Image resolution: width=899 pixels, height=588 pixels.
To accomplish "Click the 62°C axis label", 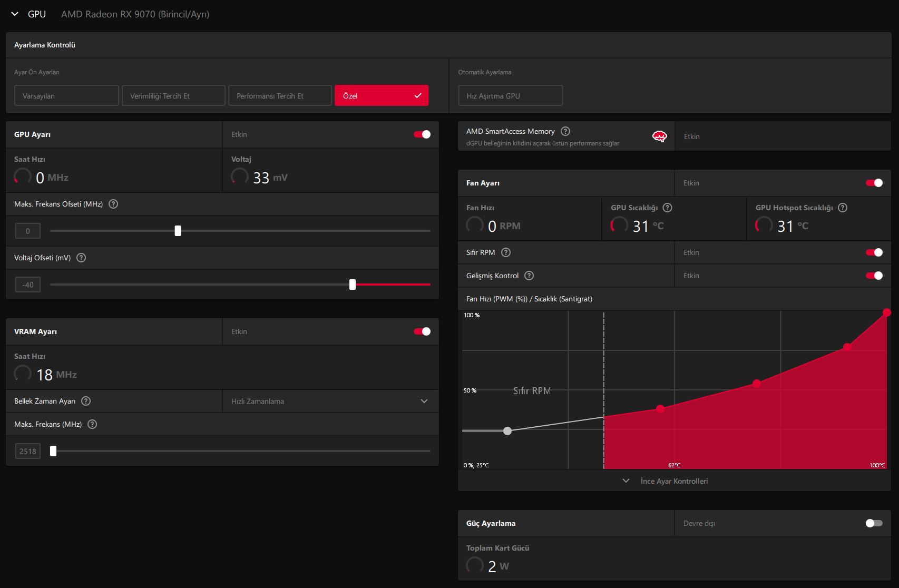I will point(675,465).
